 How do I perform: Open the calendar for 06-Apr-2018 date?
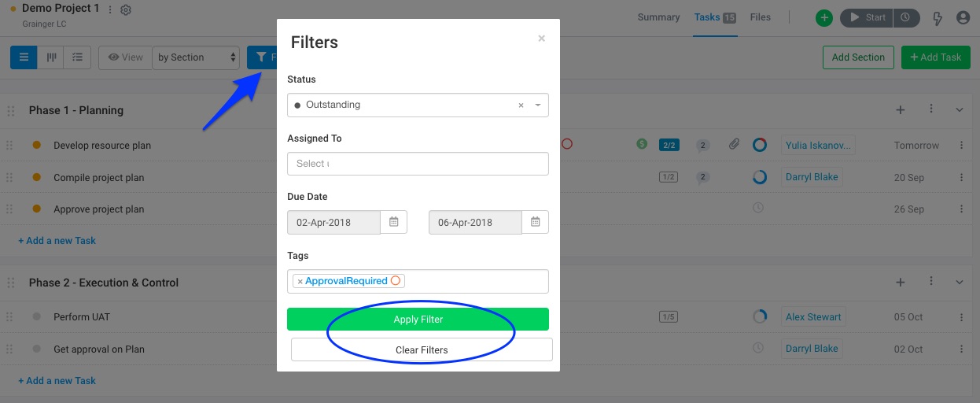[x=536, y=222]
